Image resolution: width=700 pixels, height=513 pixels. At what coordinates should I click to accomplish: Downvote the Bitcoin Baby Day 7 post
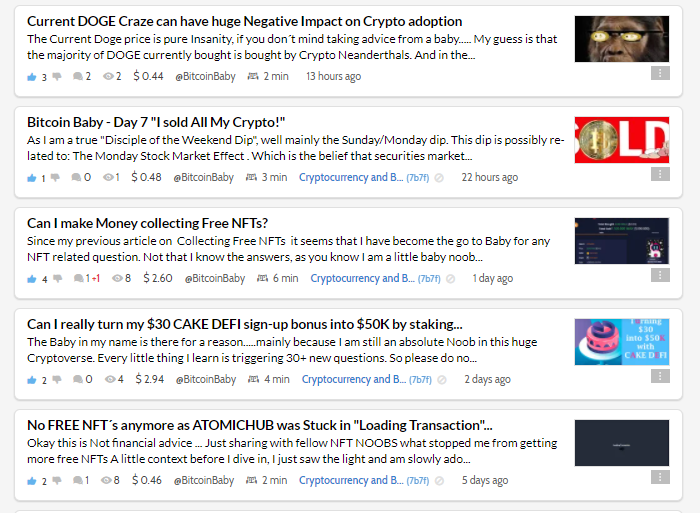click(x=55, y=178)
